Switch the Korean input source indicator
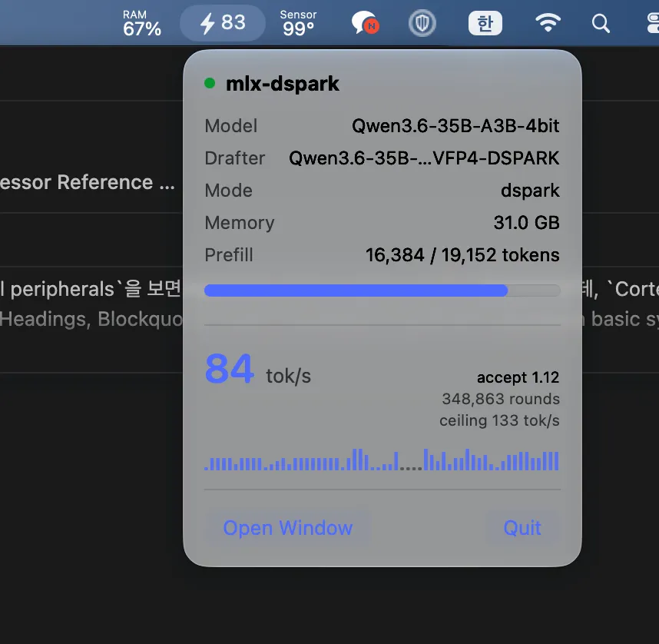Viewport: 659px width, 644px height. click(x=485, y=23)
